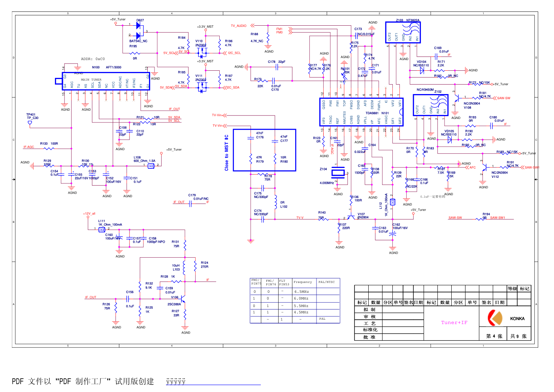Select the PAL/NTSC table header
This screenshot has height=392, width=554.
(326, 282)
